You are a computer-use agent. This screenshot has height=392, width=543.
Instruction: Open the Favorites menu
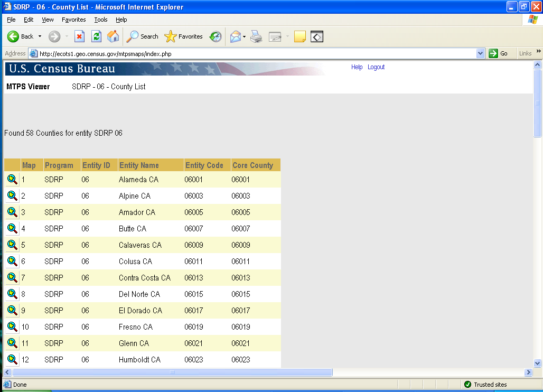74,20
